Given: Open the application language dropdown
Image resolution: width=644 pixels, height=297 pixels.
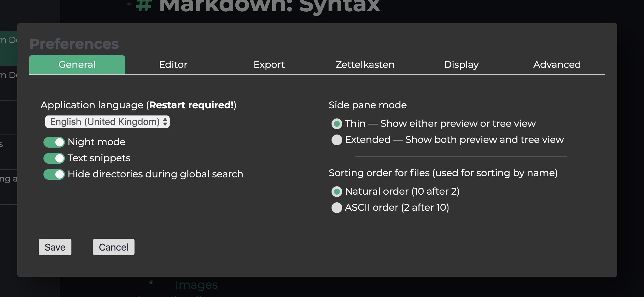Looking at the screenshot, I should [x=107, y=122].
